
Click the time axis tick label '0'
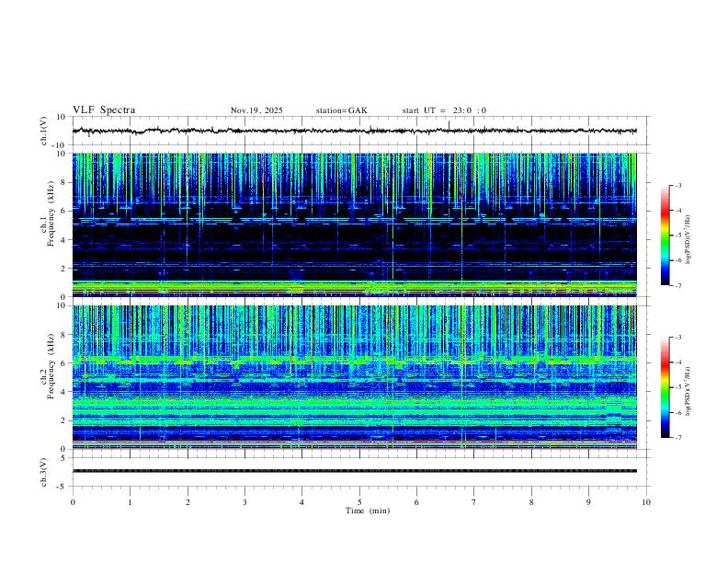[x=73, y=502]
